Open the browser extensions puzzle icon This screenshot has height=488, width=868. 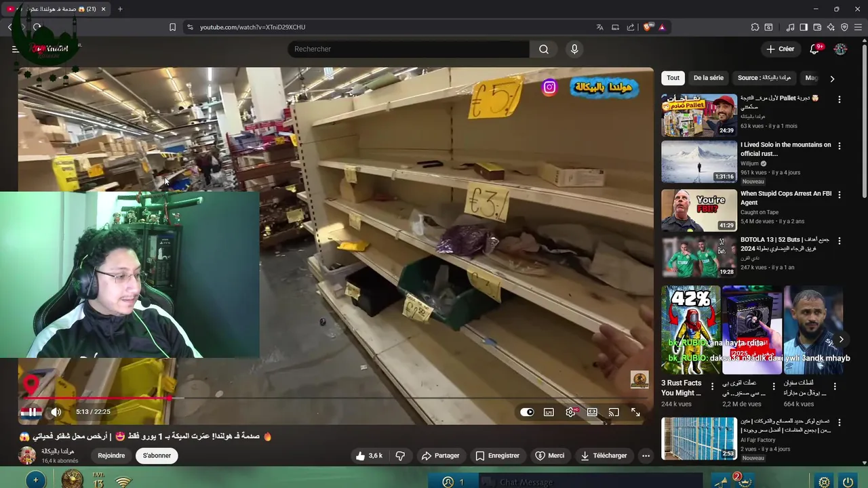(x=755, y=27)
